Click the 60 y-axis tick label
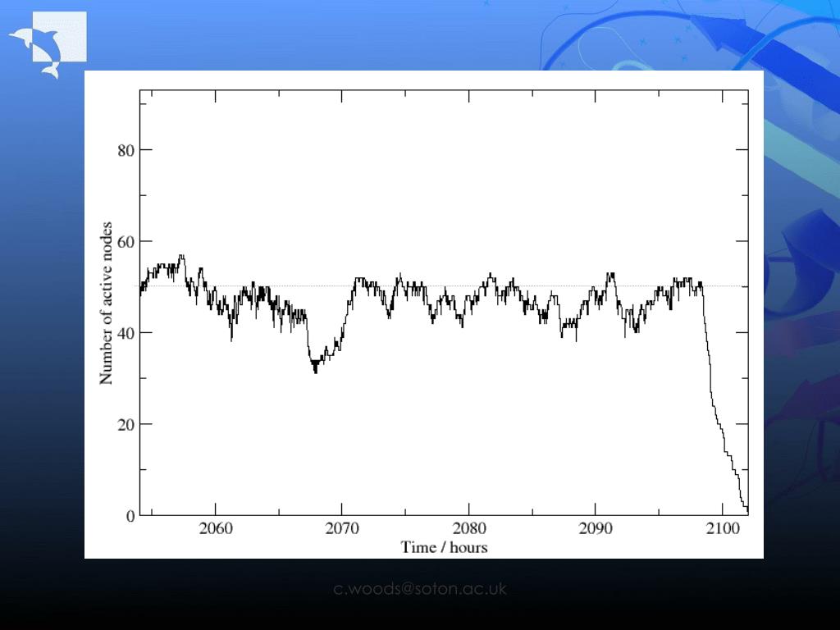The height and width of the screenshot is (630, 840). point(126,242)
